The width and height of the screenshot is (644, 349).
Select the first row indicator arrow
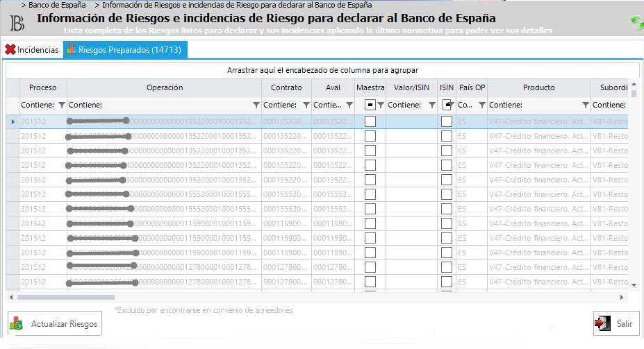point(13,121)
